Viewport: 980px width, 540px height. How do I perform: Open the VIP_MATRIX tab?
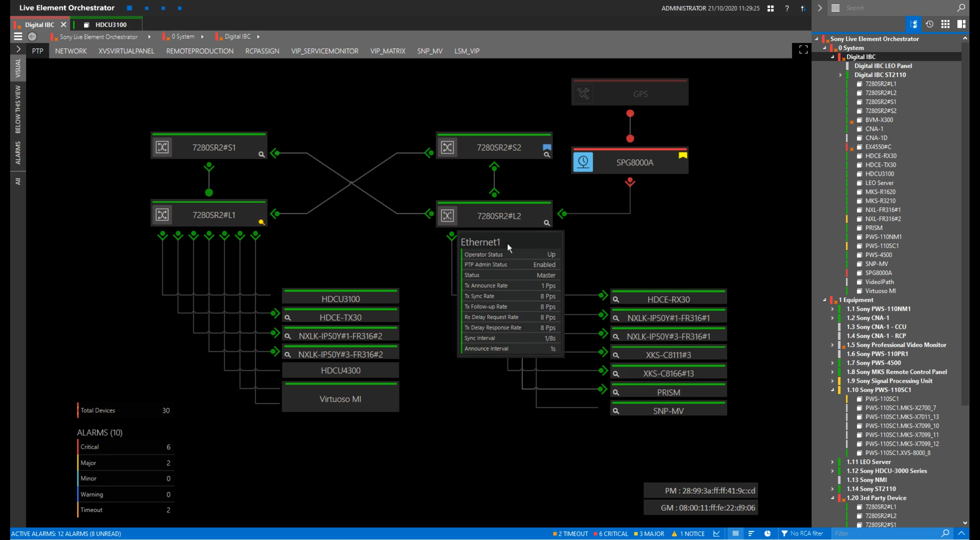click(x=388, y=51)
